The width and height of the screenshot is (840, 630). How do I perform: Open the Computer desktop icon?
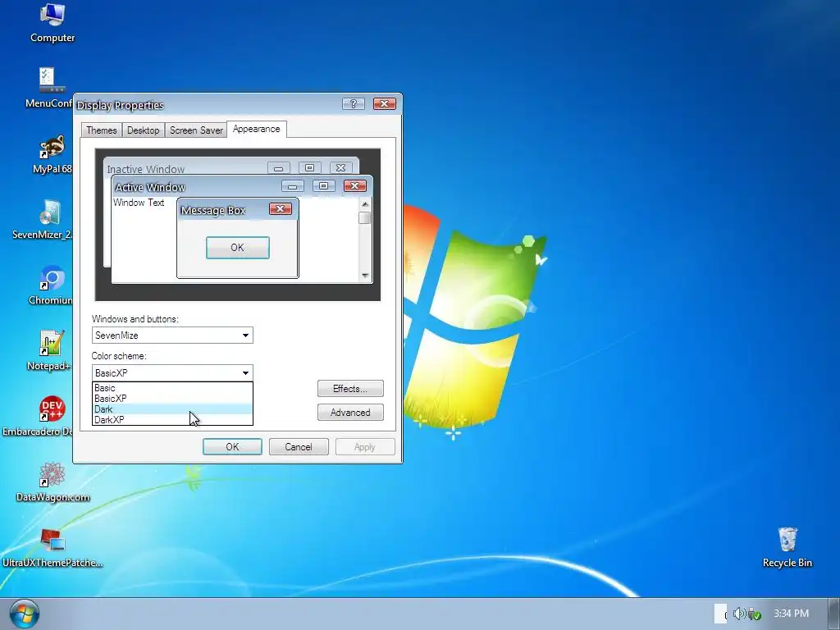(x=52, y=23)
